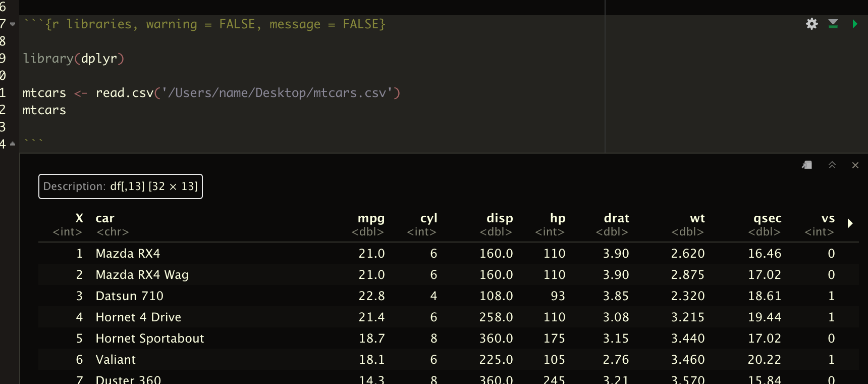The height and width of the screenshot is (384, 868).
Task: Click qsec value 20.22
Action: pos(765,360)
